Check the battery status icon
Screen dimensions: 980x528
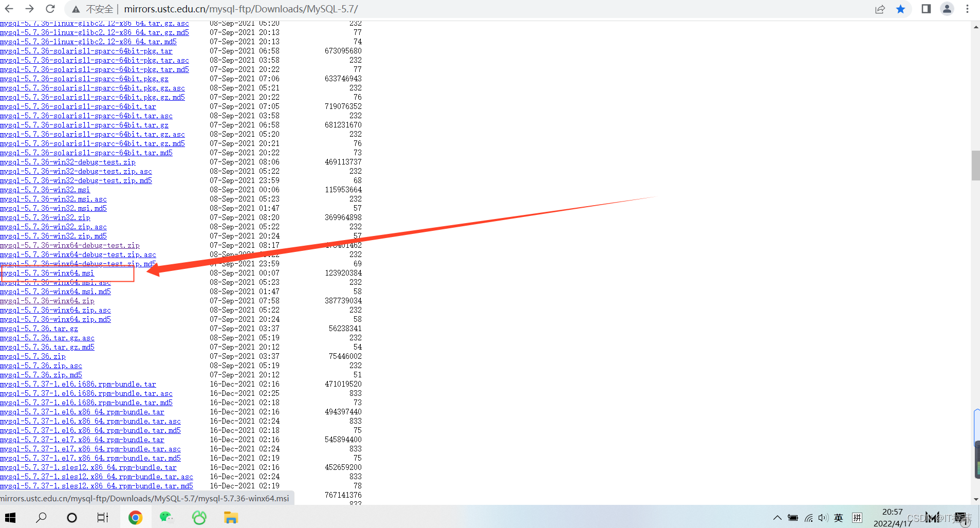click(x=793, y=518)
